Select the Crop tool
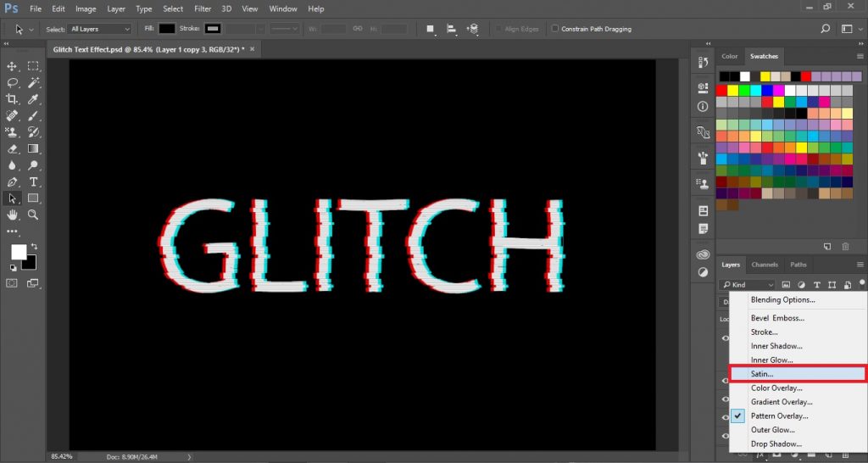The width and height of the screenshot is (868, 463). point(12,99)
